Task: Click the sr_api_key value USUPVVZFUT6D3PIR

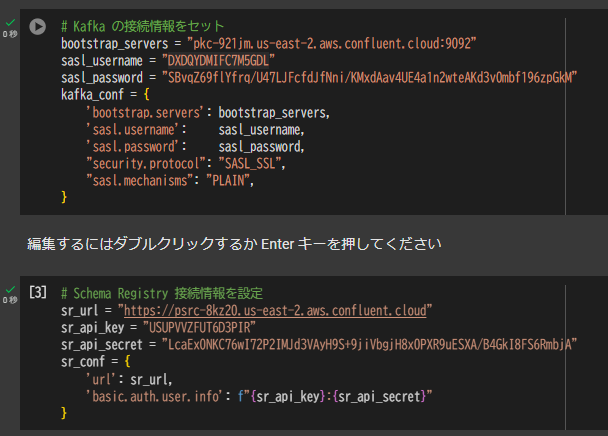Action: pyautogui.click(x=199, y=328)
